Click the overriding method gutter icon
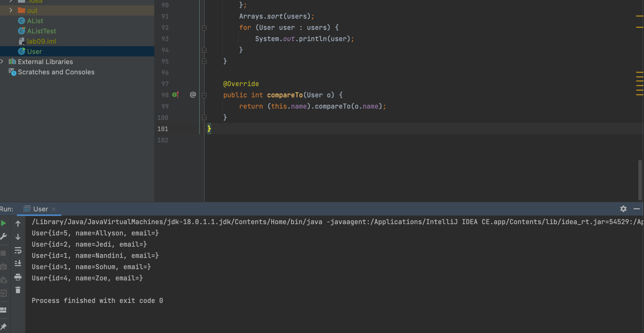This screenshot has height=333, width=644. click(x=175, y=95)
